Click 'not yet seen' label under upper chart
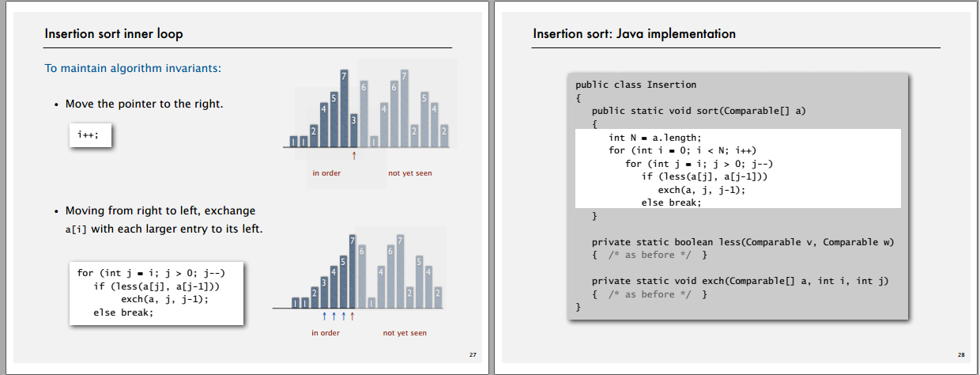This screenshot has width=980, height=375. tap(409, 173)
